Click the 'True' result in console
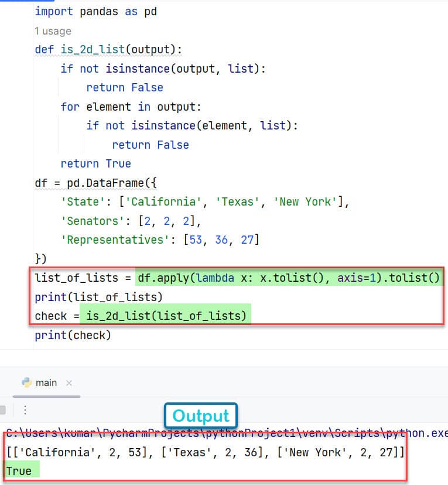This screenshot has width=448, height=485. (19, 471)
